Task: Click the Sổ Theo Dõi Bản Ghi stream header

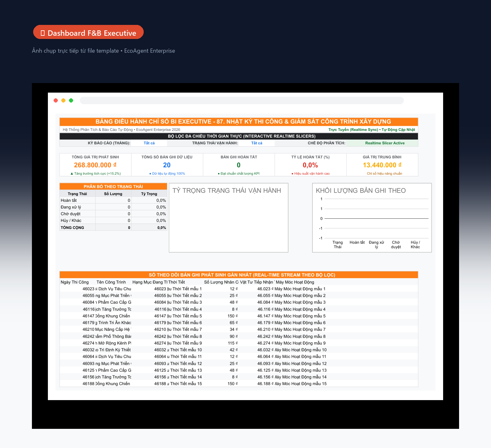Action: pos(239,275)
